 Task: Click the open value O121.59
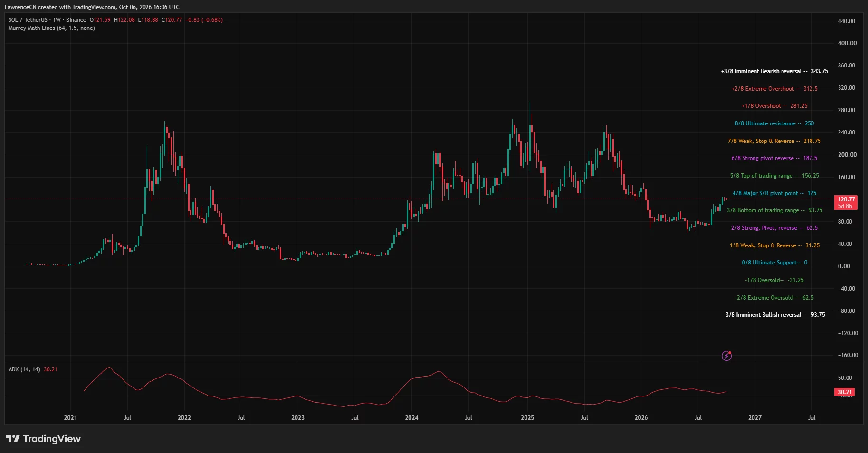[x=100, y=20]
